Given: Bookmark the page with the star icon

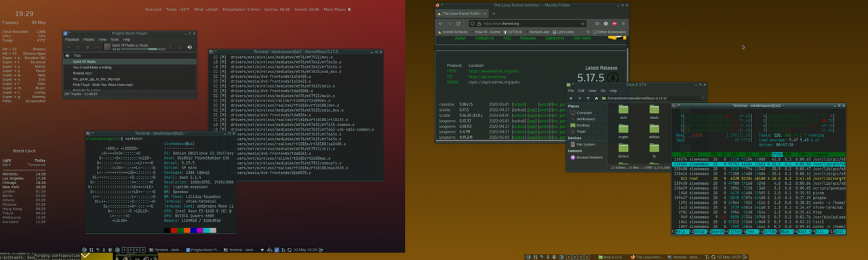Looking at the screenshot, I should pyautogui.click(x=583, y=24).
